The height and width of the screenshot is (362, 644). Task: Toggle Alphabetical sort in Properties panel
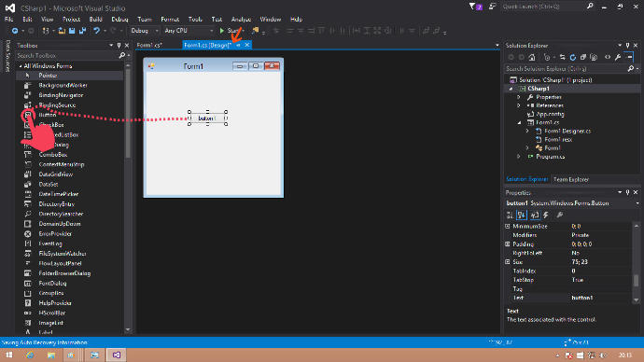pos(522,215)
